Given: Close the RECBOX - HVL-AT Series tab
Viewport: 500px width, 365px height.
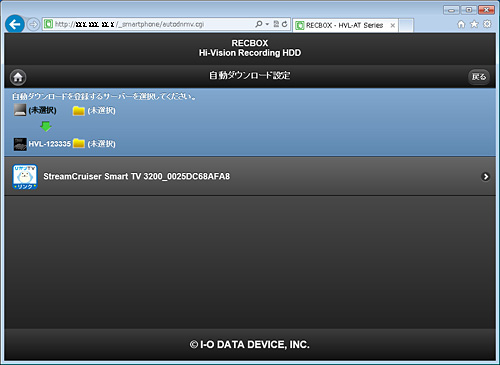Looking at the screenshot, I should (x=393, y=25).
